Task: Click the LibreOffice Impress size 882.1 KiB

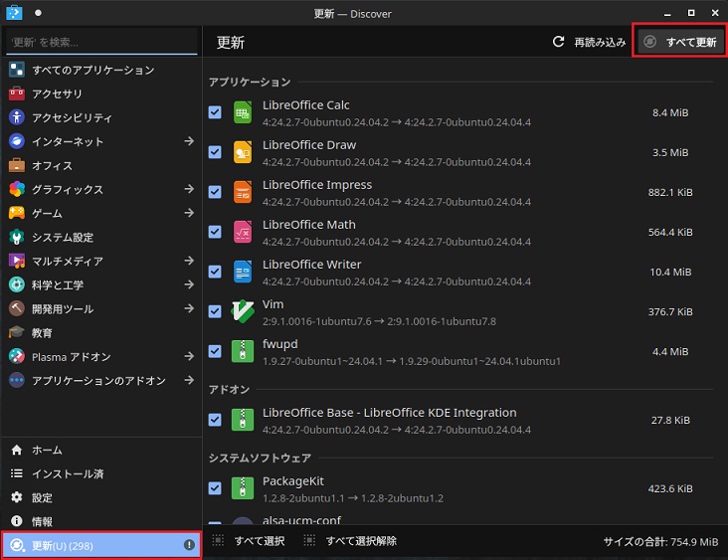Action: 670,192
